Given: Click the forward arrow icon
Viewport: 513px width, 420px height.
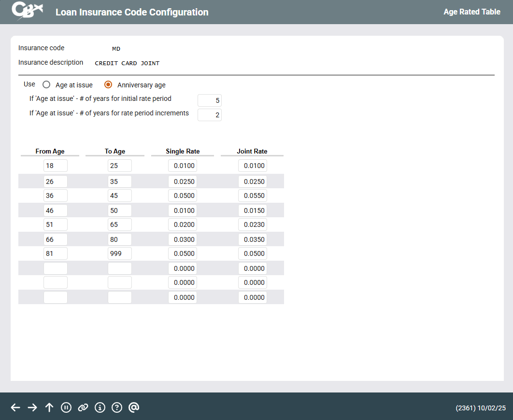Looking at the screenshot, I should coord(32,407).
